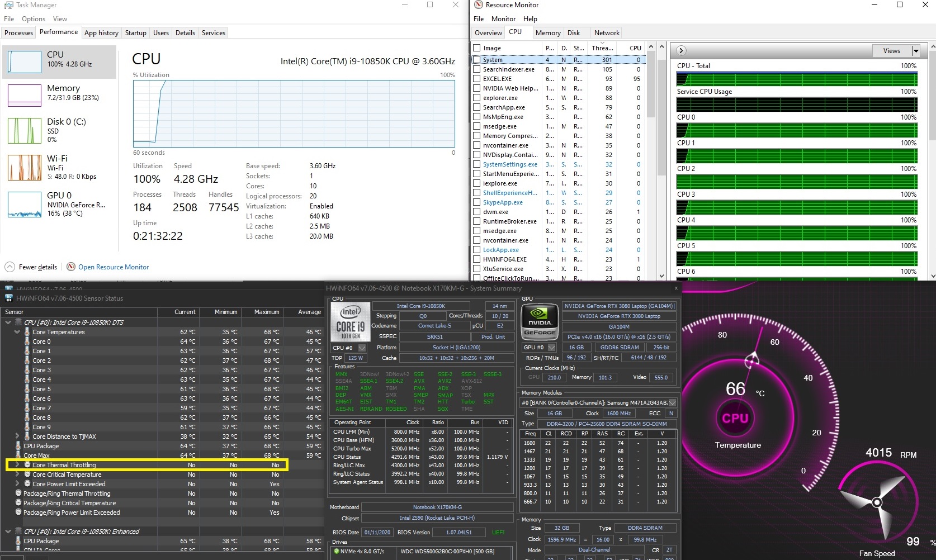This screenshot has height=560, width=936.
Task: Check the dwm.exe process checkbox
Action: [x=477, y=212]
